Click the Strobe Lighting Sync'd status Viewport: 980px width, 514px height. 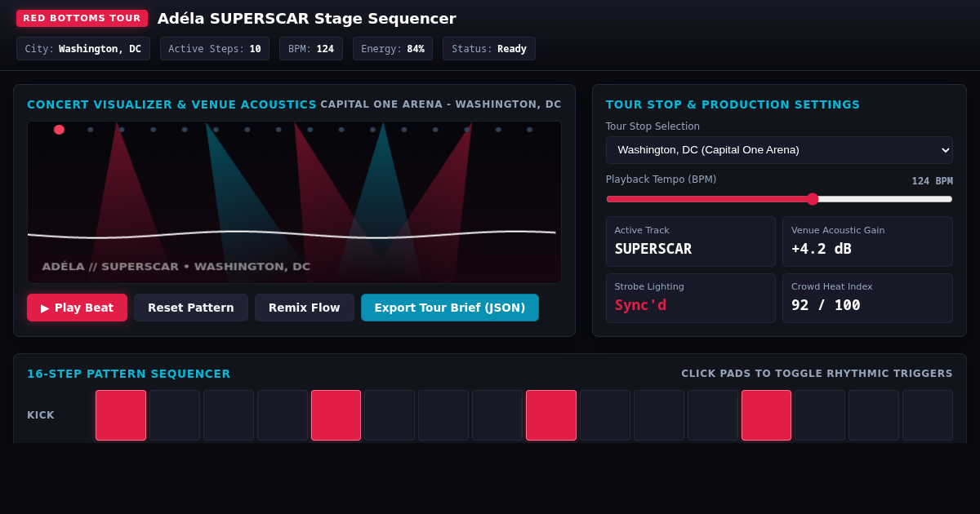tap(640, 305)
